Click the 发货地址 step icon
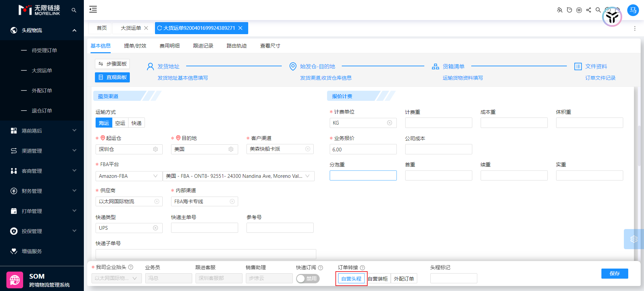The width and height of the screenshot is (644, 291). [151, 67]
